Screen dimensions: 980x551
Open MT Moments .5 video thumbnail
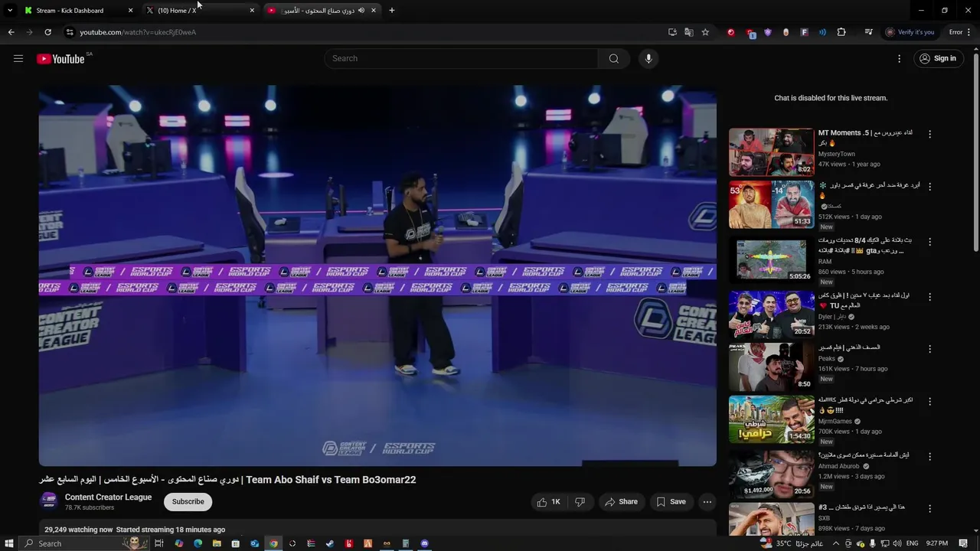click(771, 152)
